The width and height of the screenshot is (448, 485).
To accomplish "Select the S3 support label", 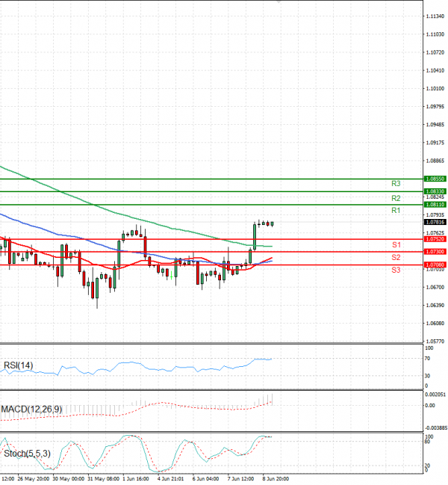I will [x=396, y=270].
